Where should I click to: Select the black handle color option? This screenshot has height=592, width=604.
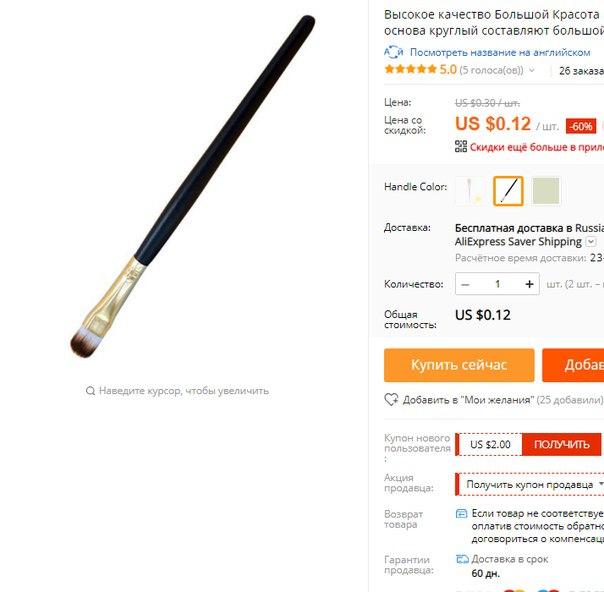point(508,191)
